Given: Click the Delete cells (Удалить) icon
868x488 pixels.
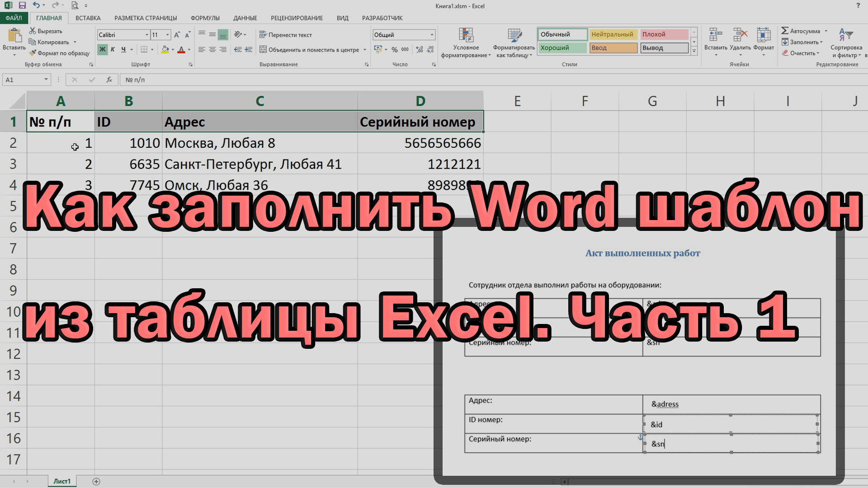Looking at the screenshot, I should point(740,35).
